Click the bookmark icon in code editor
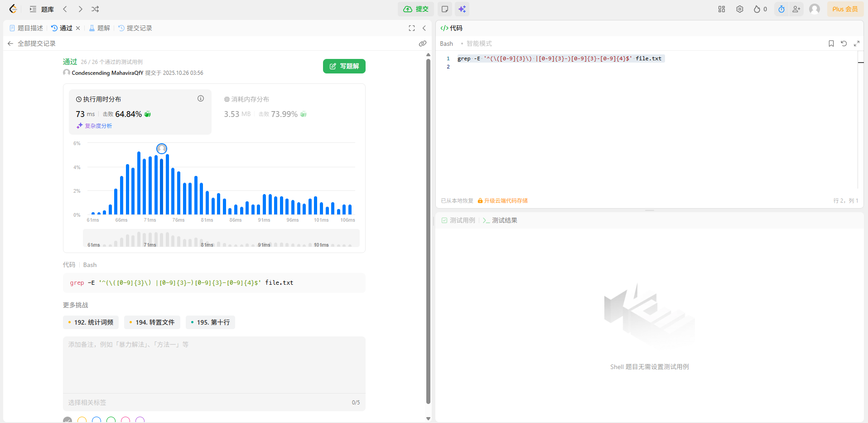This screenshot has height=423, width=868. click(x=831, y=44)
